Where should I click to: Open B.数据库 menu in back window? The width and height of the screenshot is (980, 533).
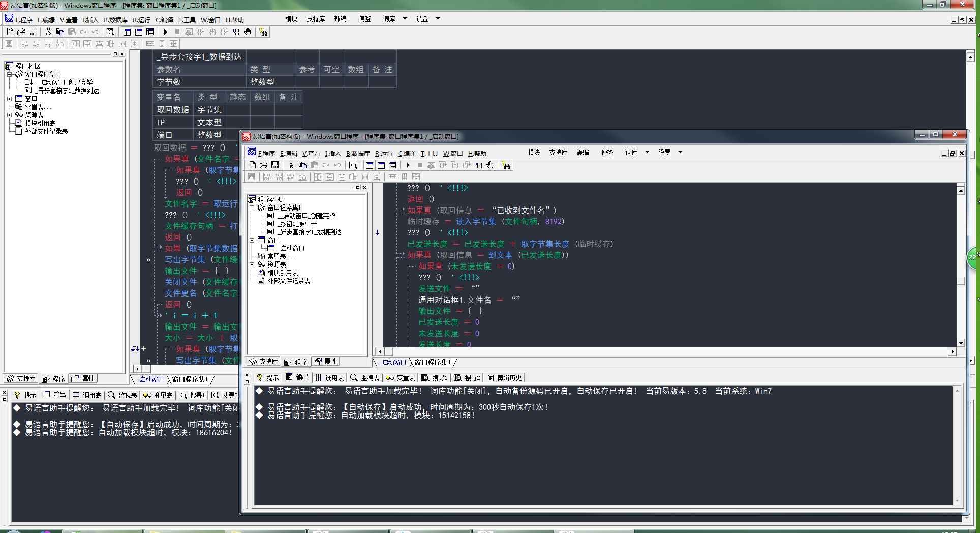pos(115,20)
